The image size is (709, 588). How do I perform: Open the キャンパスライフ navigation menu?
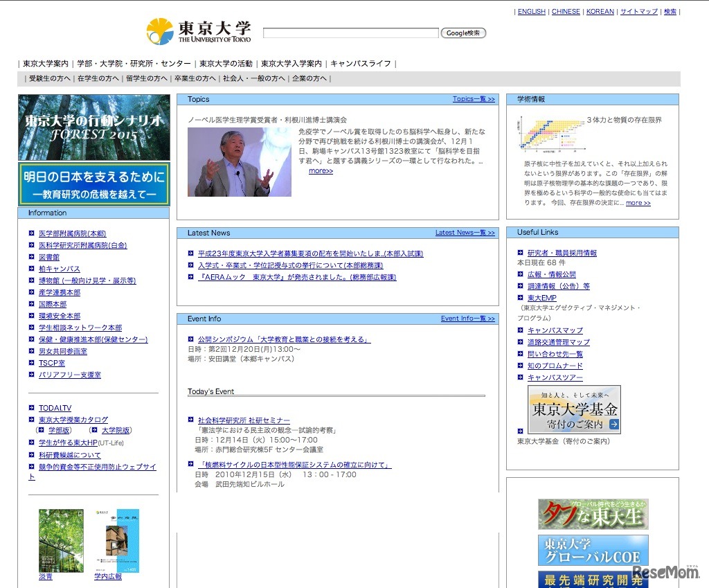click(x=361, y=63)
